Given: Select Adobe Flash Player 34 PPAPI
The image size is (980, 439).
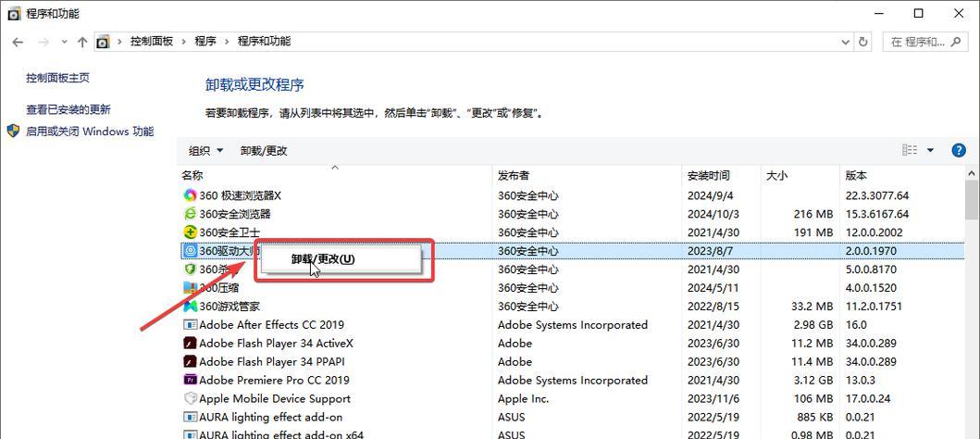Looking at the screenshot, I should 572,361.
